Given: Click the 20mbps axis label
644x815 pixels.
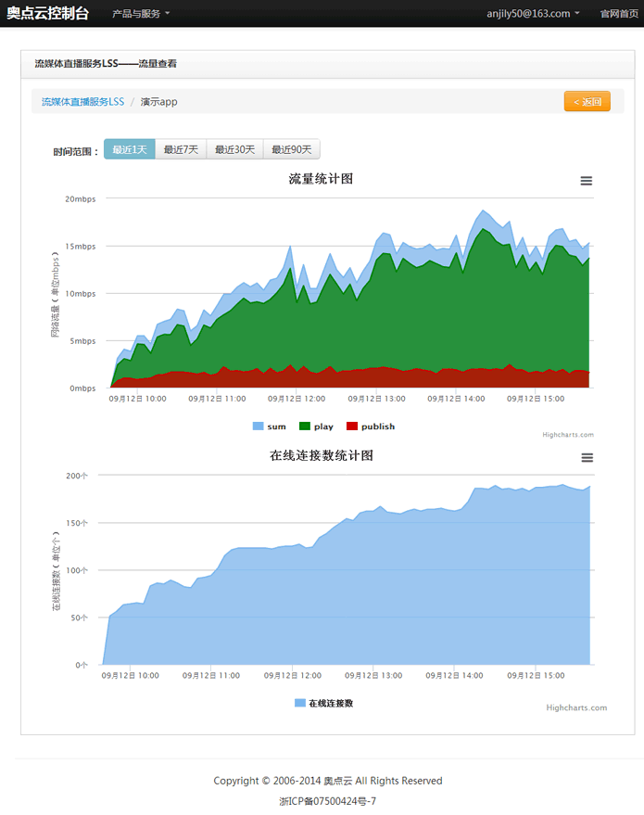Looking at the screenshot, I should pyautogui.click(x=81, y=199).
